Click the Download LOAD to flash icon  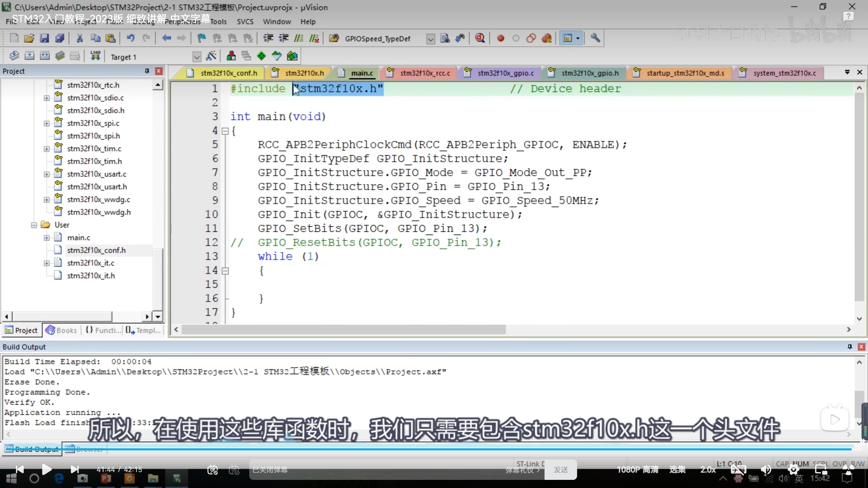[x=95, y=56]
